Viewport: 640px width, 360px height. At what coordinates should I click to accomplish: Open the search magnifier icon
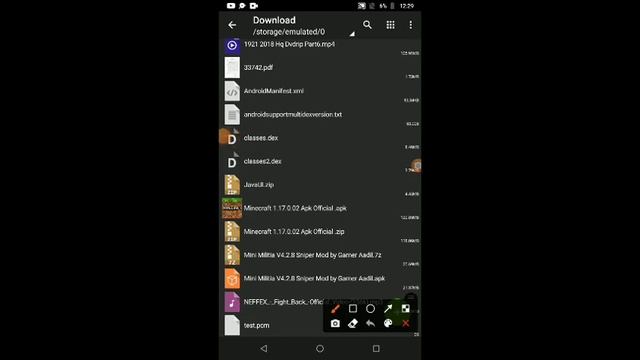click(367, 25)
